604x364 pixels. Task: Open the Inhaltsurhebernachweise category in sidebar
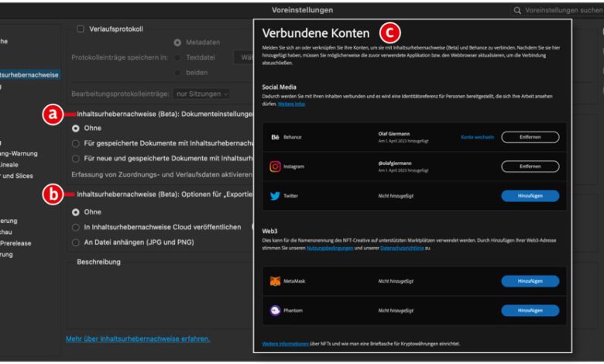coord(29,74)
